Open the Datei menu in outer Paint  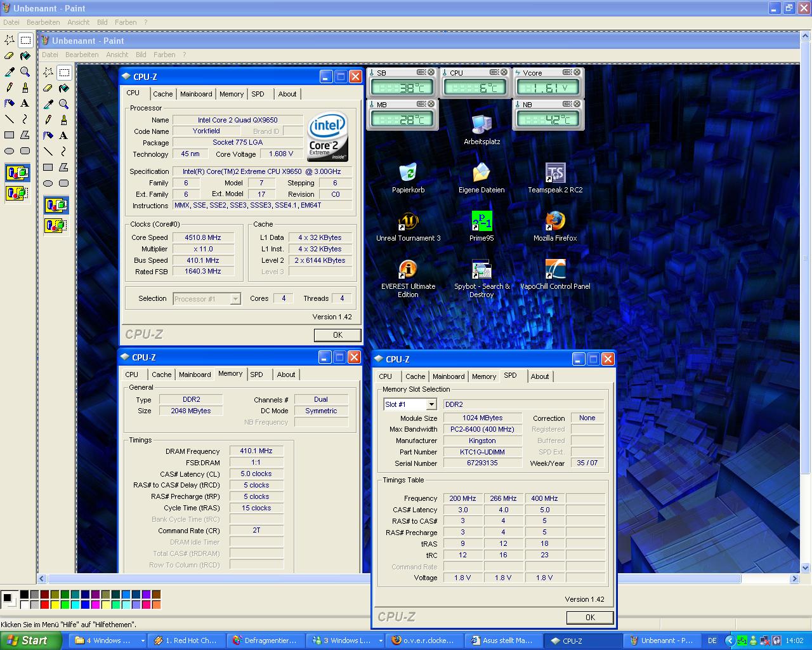tap(11, 22)
